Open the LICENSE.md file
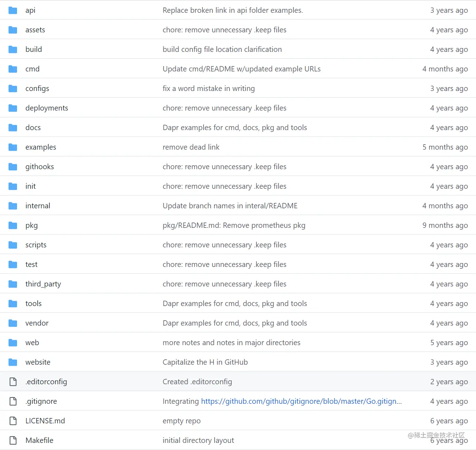Screen dimensions: 476x450 pyautogui.click(x=45, y=421)
